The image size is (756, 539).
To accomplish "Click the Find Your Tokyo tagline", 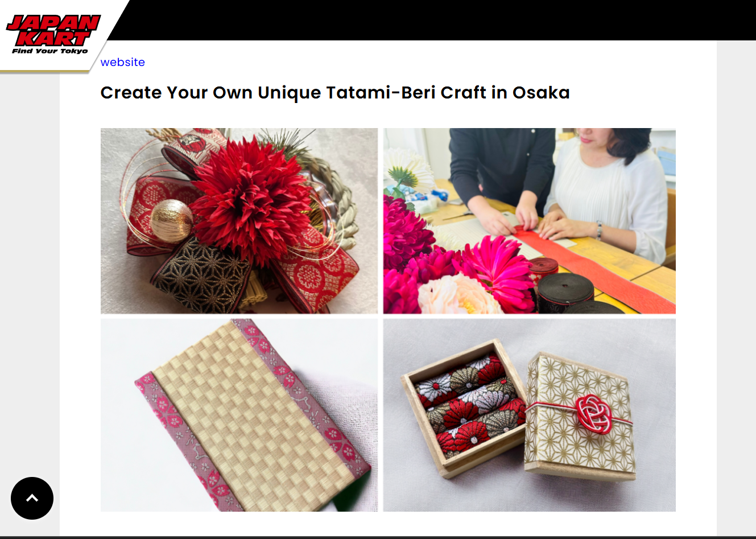I will coord(50,51).
